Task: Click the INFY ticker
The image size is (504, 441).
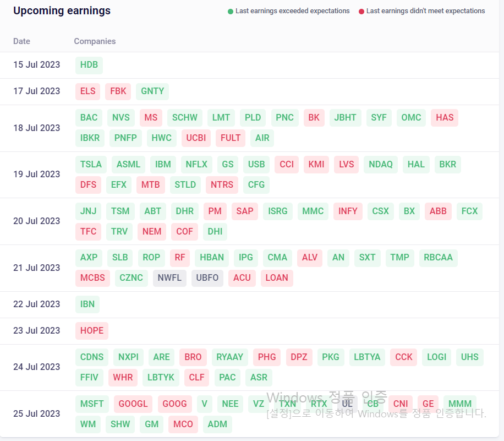Action: coord(348,211)
